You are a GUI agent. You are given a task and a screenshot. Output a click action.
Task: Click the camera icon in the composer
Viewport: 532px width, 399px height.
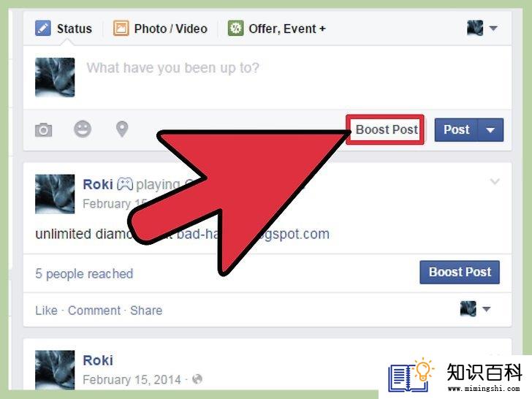coord(43,129)
